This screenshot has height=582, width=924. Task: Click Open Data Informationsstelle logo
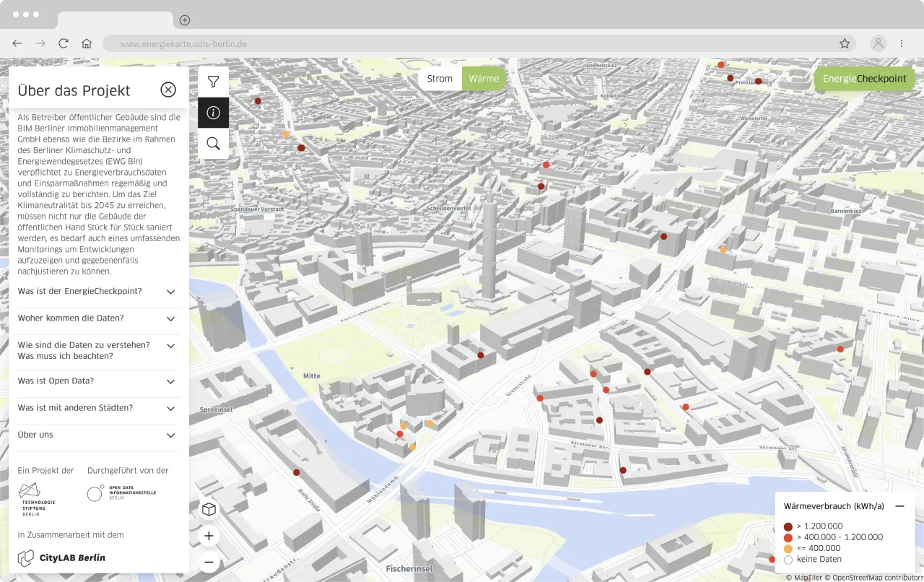pyautogui.click(x=121, y=493)
